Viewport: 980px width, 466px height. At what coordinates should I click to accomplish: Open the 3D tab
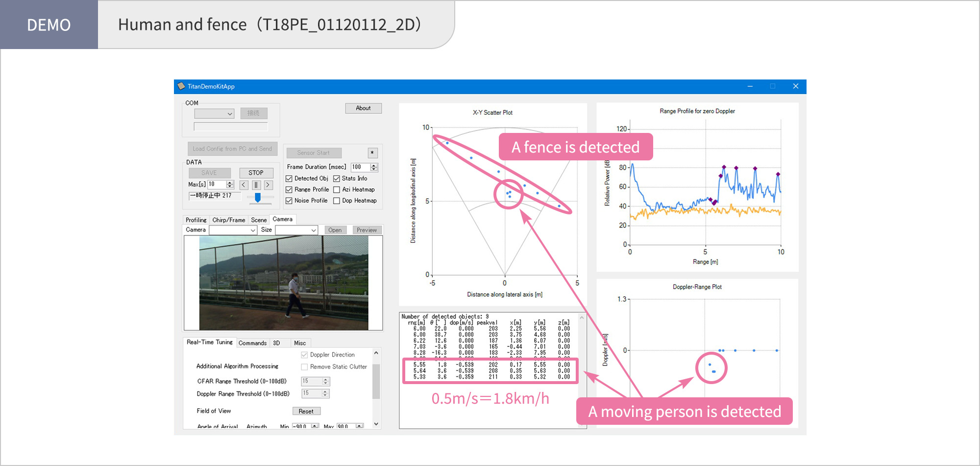(x=277, y=343)
